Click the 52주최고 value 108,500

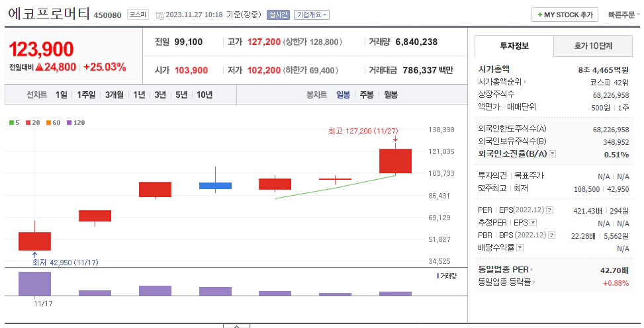click(586, 189)
